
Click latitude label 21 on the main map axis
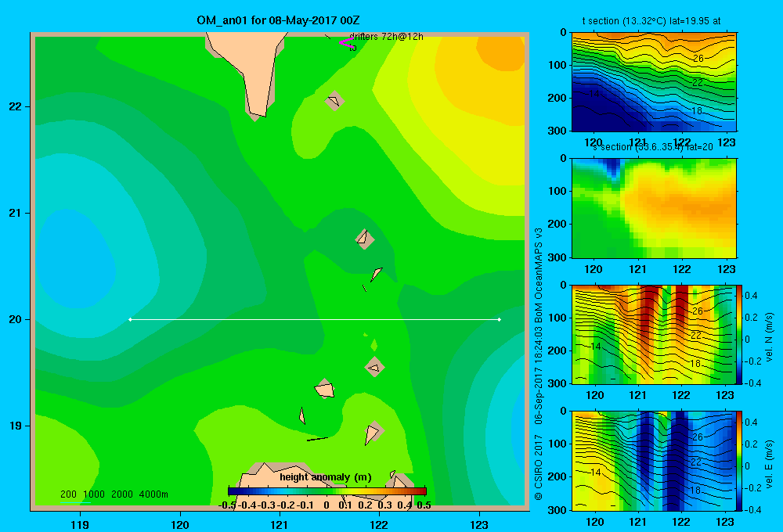[16, 213]
